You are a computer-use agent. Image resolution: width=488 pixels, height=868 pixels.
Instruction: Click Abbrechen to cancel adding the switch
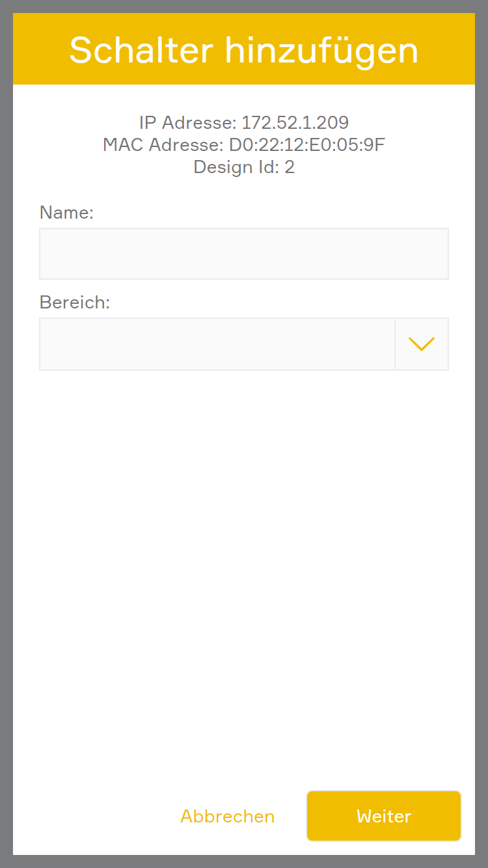(x=227, y=816)
